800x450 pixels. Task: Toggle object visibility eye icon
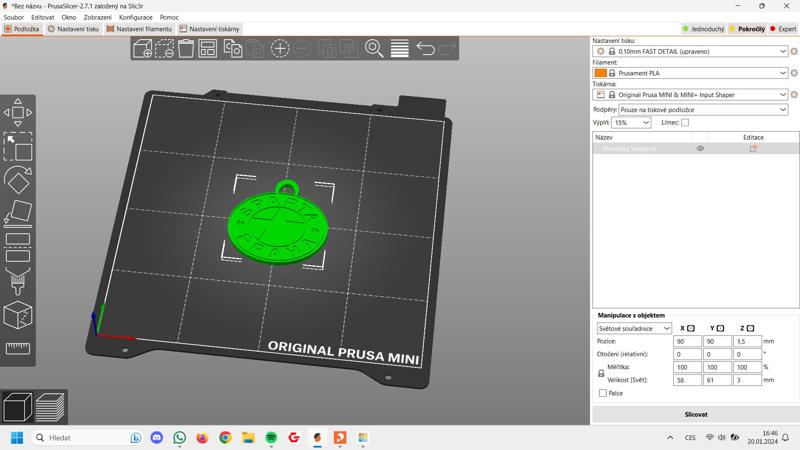tap(700, 148)
